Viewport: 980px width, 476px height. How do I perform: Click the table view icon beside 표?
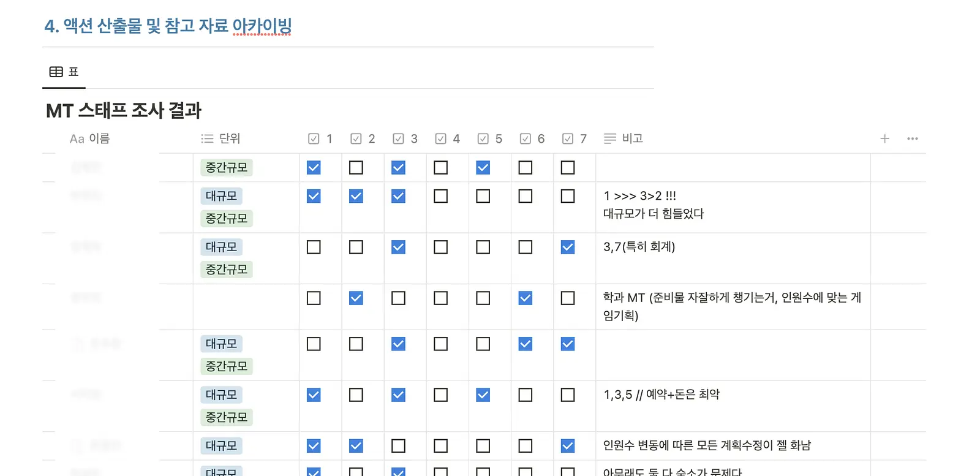[x=56, y=72]
